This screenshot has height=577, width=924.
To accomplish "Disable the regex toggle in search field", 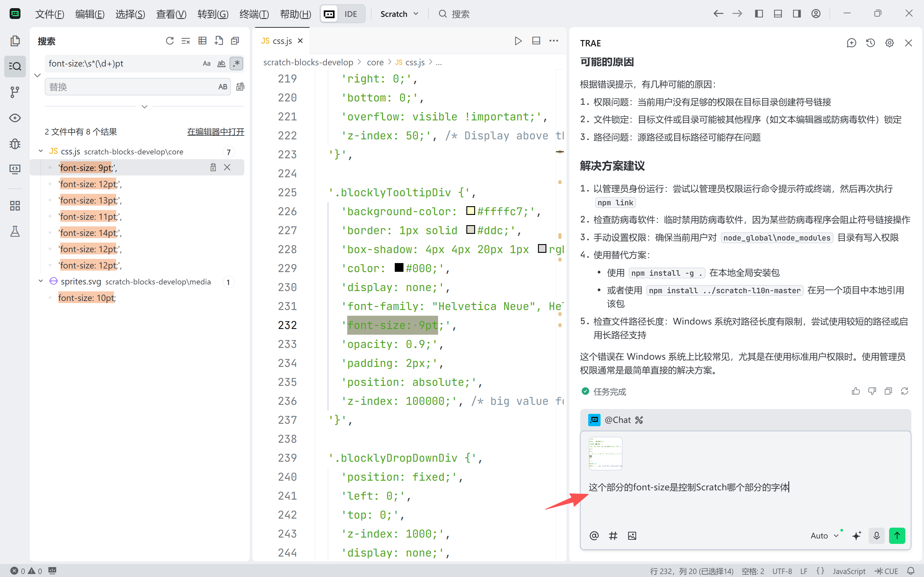I will pos(236,63).
